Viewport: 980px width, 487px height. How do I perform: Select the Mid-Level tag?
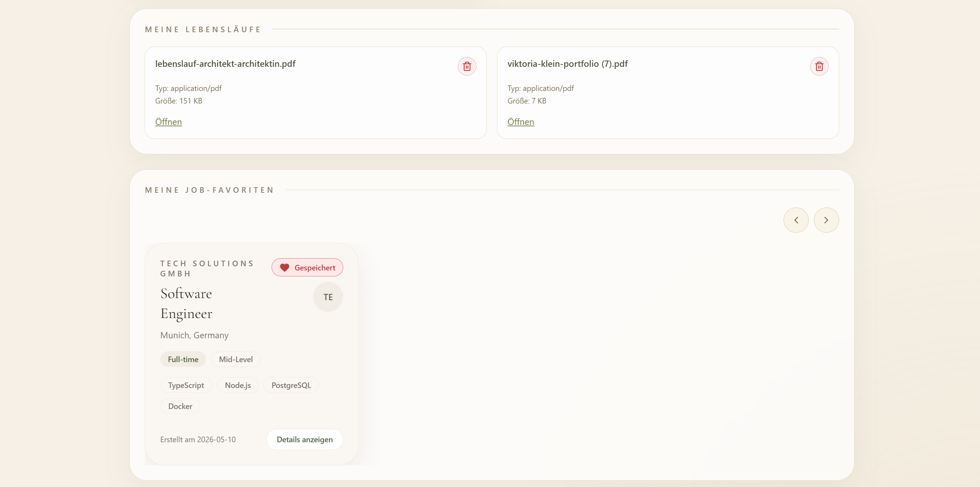click(x=236, y=359)
